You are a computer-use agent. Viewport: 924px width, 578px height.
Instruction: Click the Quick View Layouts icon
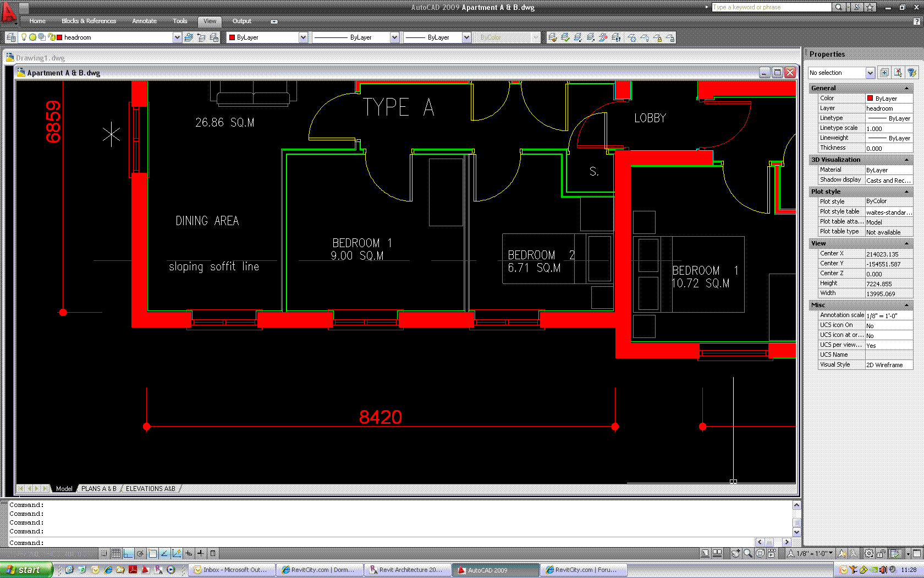pyautogui.click(x=717, y=553)
